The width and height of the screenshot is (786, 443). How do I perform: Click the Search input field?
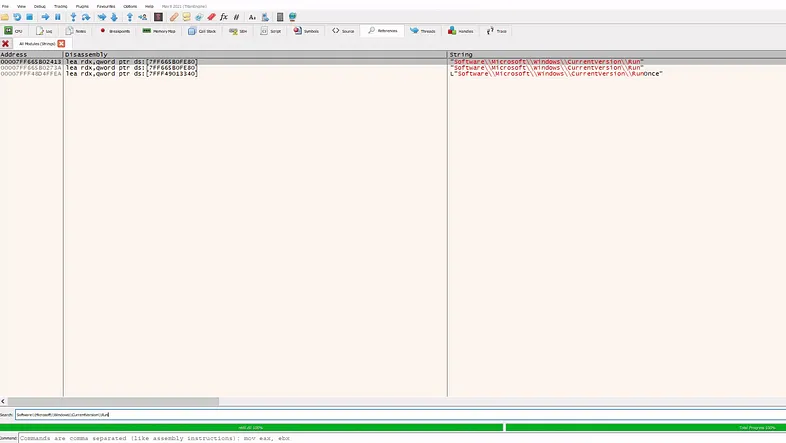[400, 414]
